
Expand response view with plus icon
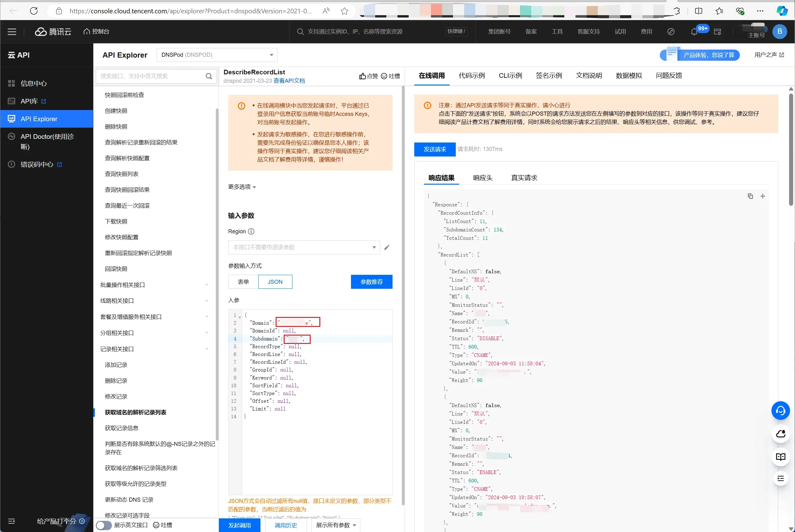click(x=763, y=196)
